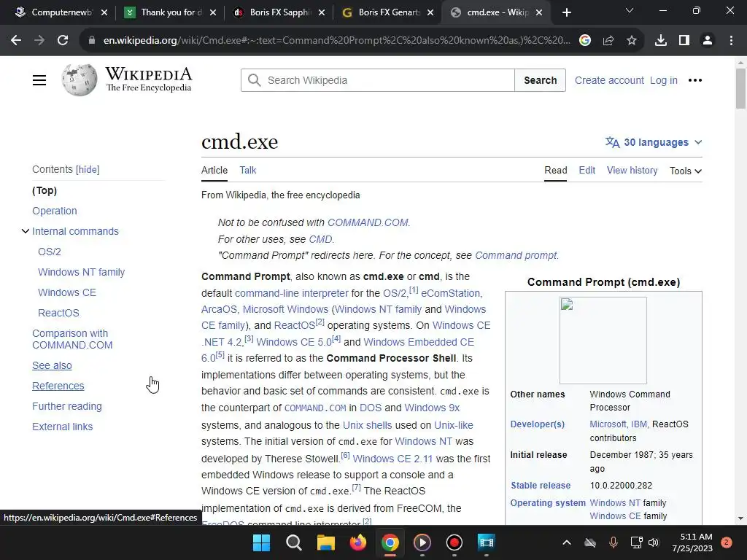Image resolution: width=747 pixels, height=560 pixels.
Task: Open the Command prompt concept link
Action: tap(516, 255)
